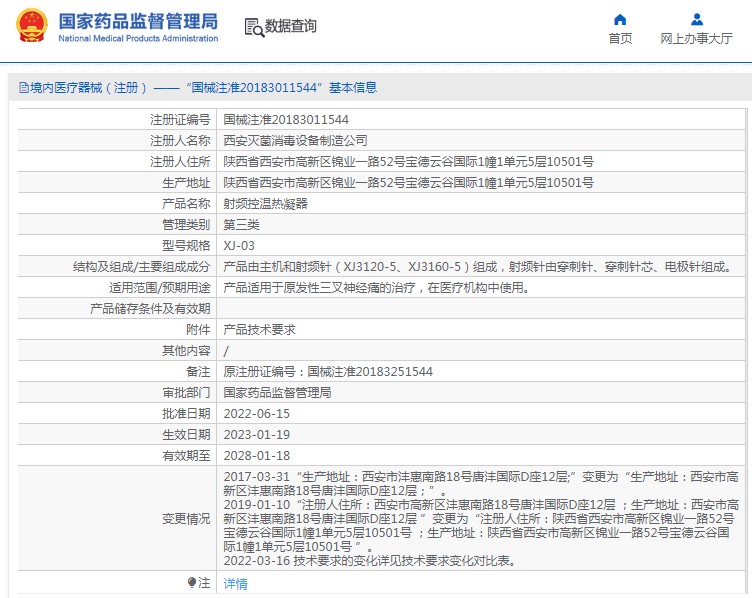
Task: Click National Medical Products Administration subtitle
Action: coord(138,38)
